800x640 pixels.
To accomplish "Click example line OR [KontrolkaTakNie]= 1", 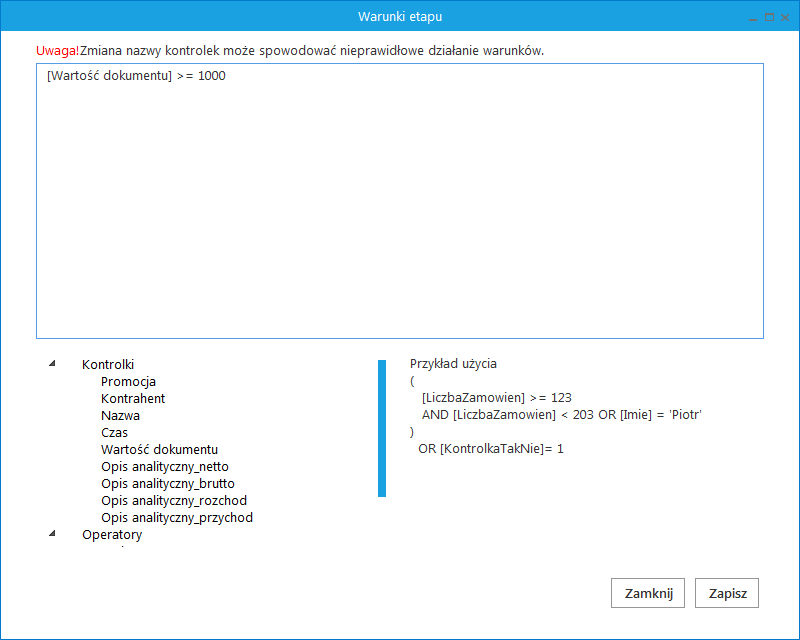I will click(491, 449).
